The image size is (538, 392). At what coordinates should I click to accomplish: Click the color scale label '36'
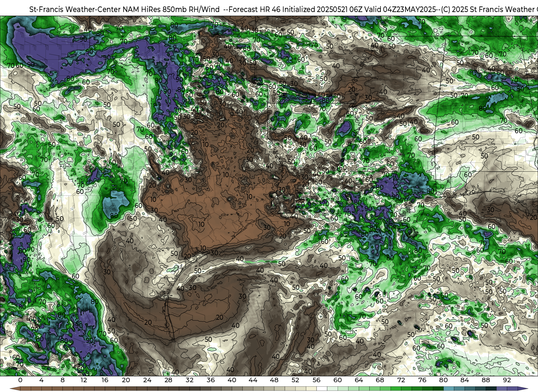211,380
